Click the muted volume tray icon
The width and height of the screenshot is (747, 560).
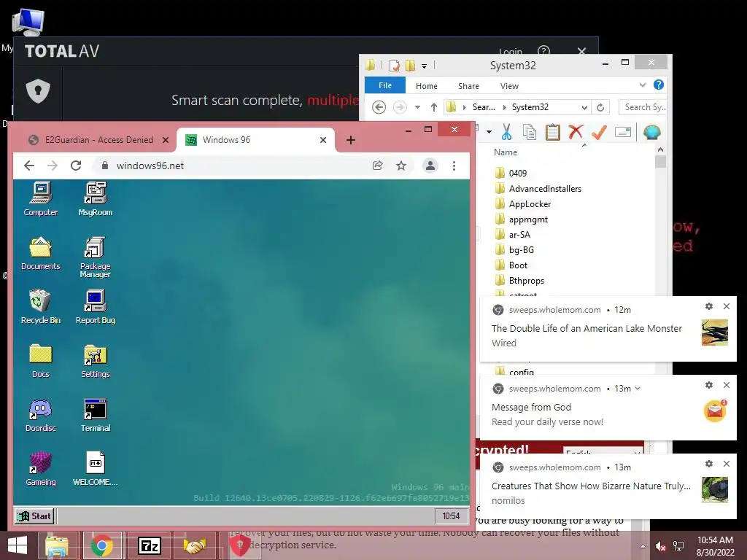pyautogui.click(x=660, y=546)
